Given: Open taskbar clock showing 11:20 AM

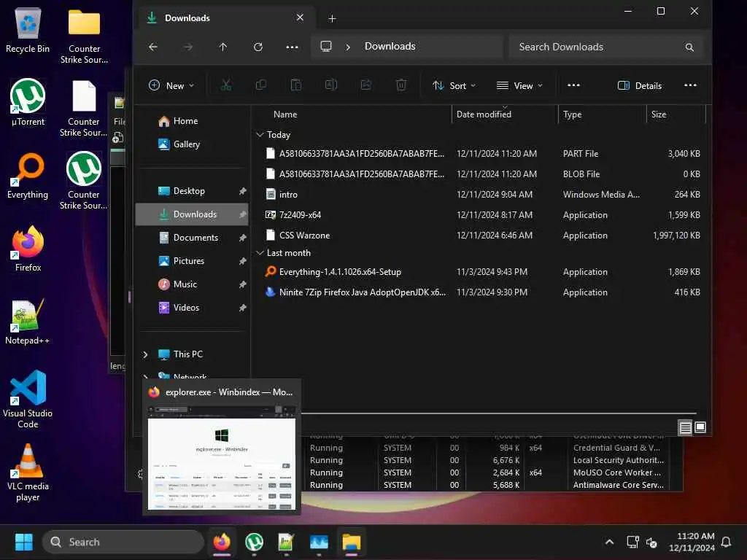Looking at the screenshot, I should 692,542.
